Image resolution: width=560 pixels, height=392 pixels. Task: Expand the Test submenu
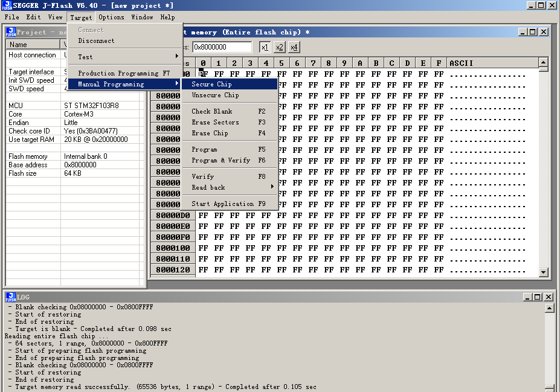(125, 57)
